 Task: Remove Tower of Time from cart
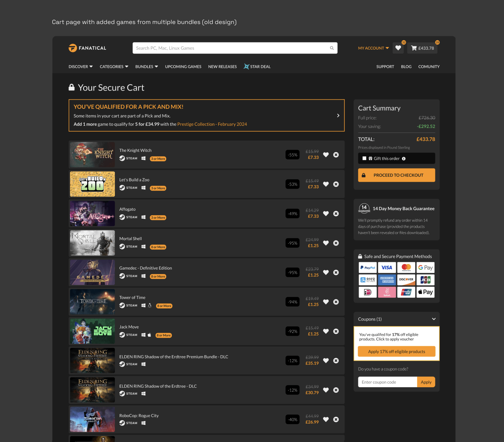pos(336,302)
